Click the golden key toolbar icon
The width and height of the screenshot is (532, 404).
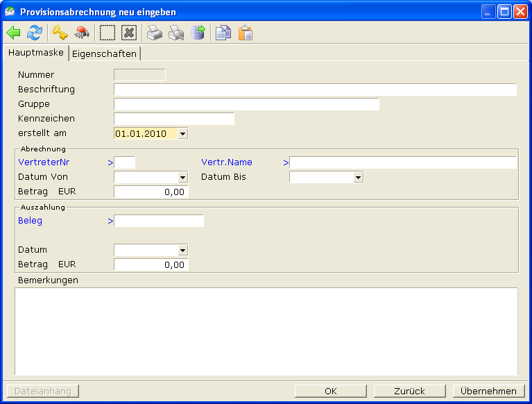coord(60,33)
